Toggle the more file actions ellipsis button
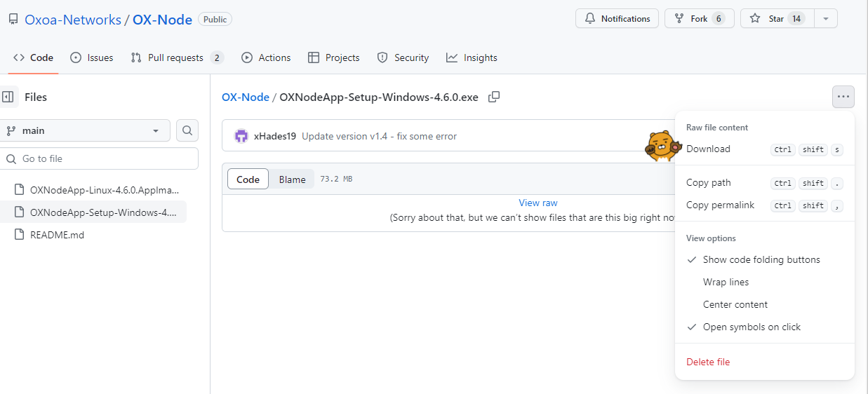This screenshot has width=868, height=394. point(843,97)
